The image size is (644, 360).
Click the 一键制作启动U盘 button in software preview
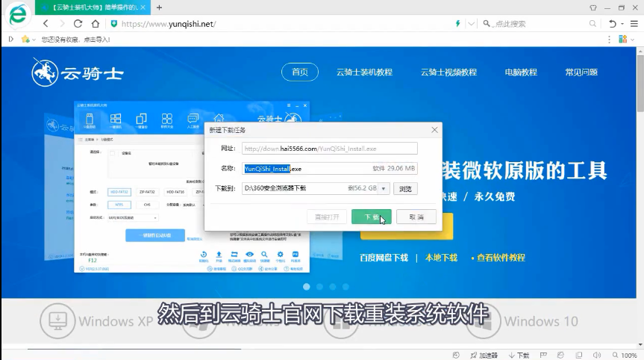coord(155,235)
